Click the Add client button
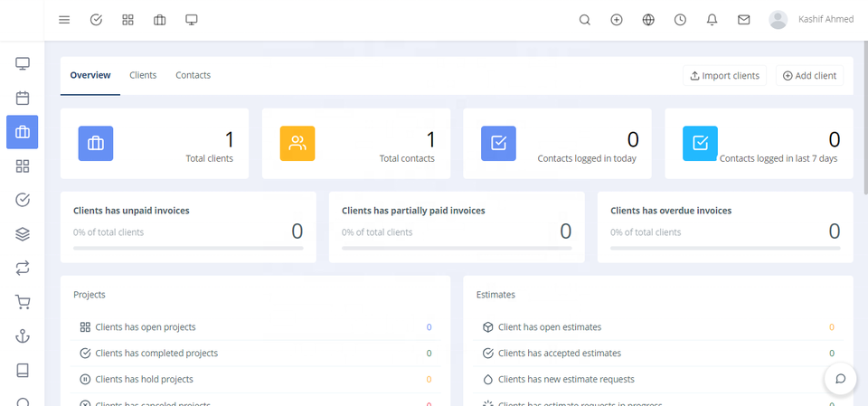This screenshot has width=868, height=406. coord(809,76)
